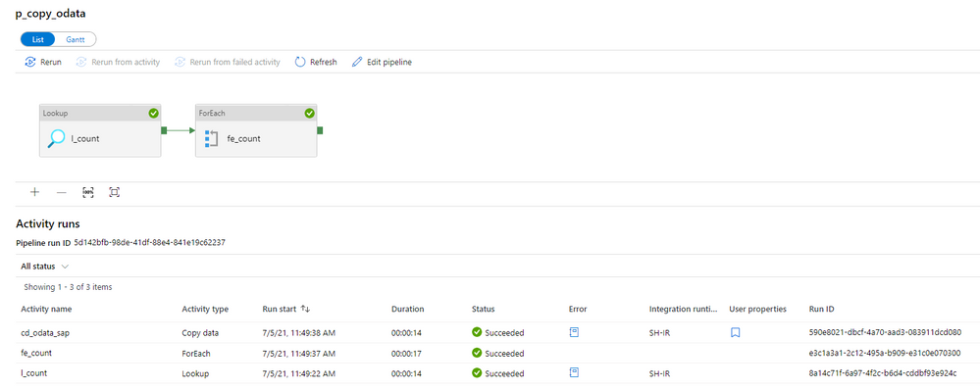Screen dimensions: 980x389
Task: Click Rerun from activity
Action: [118, 62]
